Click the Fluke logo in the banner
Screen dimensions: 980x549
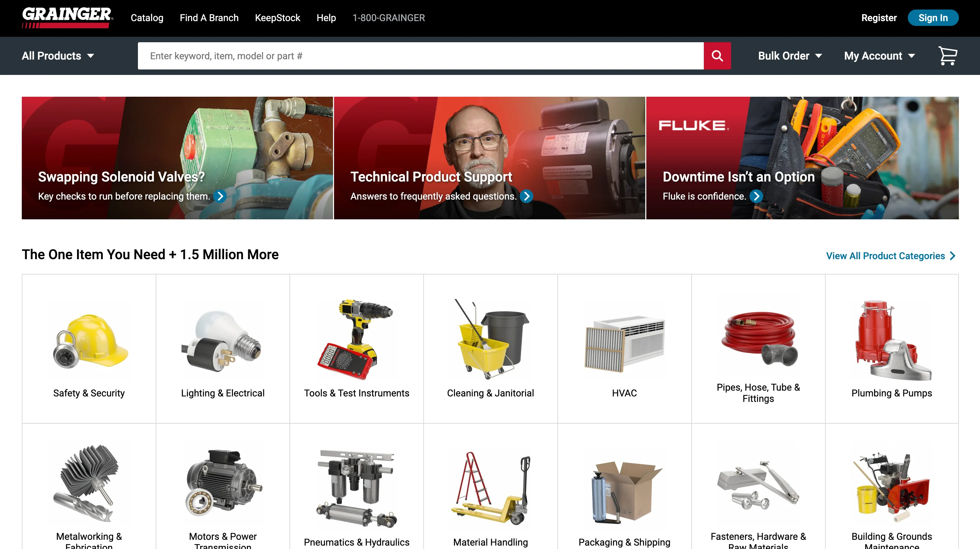694,125
